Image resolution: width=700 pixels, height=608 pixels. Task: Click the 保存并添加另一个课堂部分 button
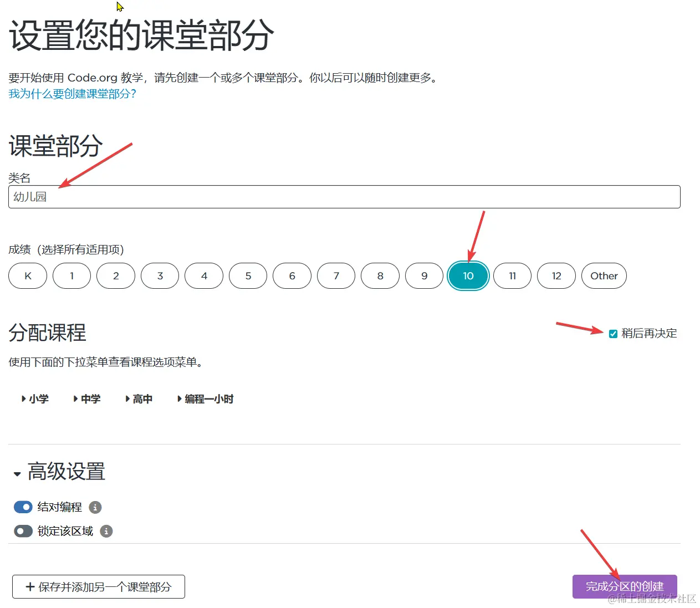click(x=98, y=586)
